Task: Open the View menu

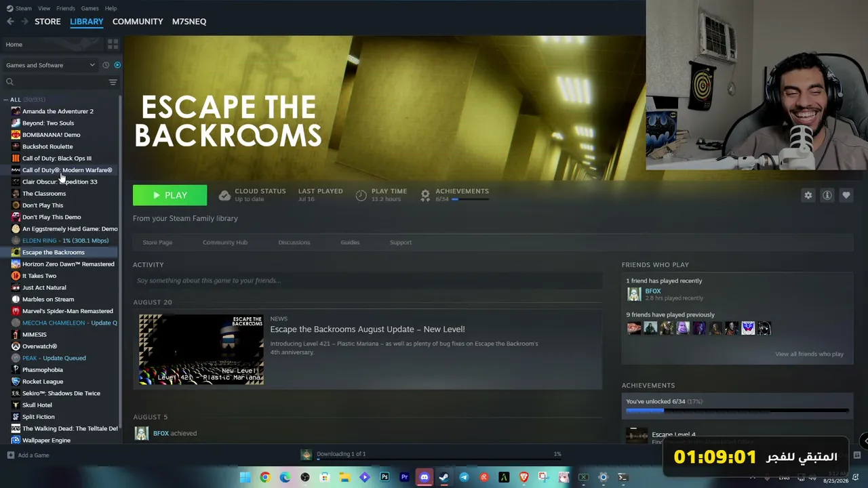Action: pos(44,8)
